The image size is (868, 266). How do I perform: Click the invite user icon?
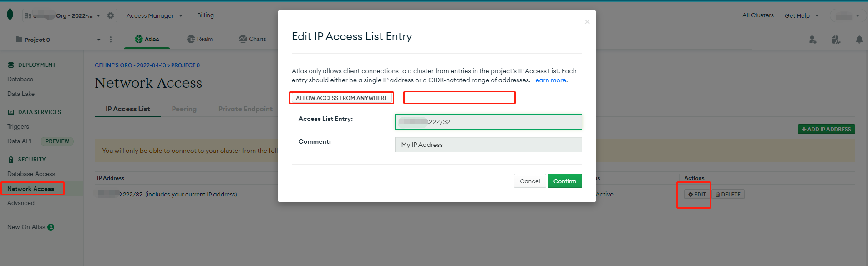coord(812,40)
